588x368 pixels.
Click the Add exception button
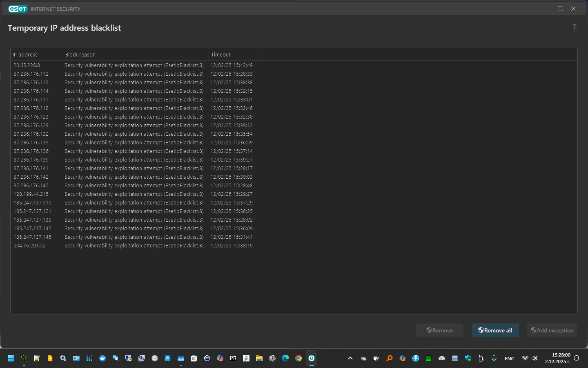coord(552,330)
